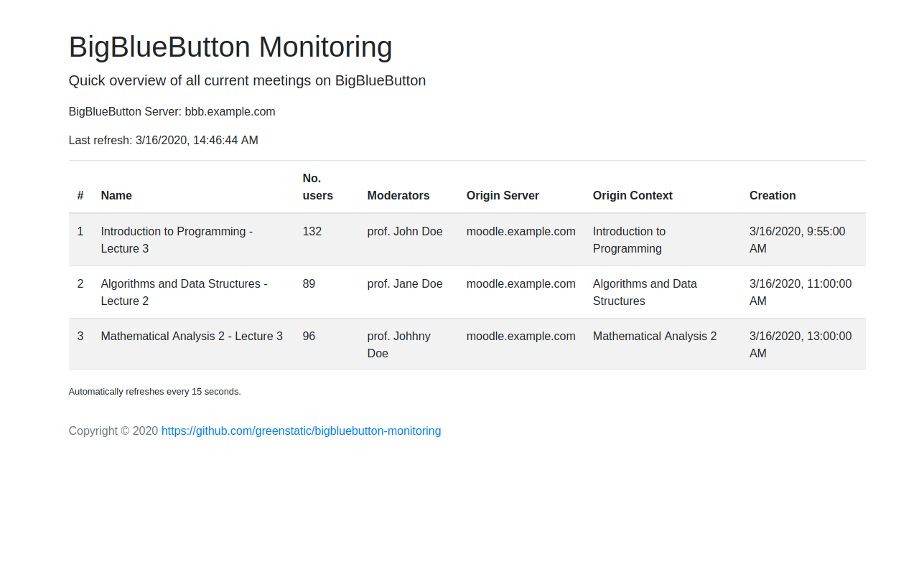Click the BigBlueButton Monitoring page heading
This screenshot has height=569, width=924.
point(230,47)
